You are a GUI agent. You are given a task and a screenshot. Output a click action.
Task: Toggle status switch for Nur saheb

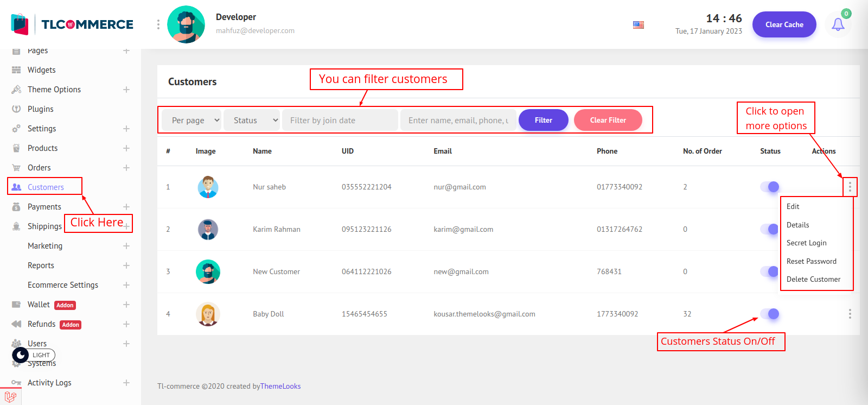pyautogui.click(x=770, y=187)
